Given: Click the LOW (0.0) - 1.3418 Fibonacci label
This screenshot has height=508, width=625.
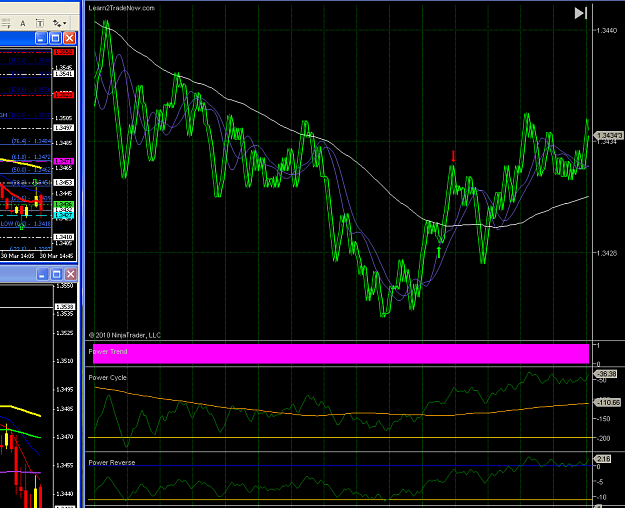Looking at the screenshot, I should tap(26, 224).
